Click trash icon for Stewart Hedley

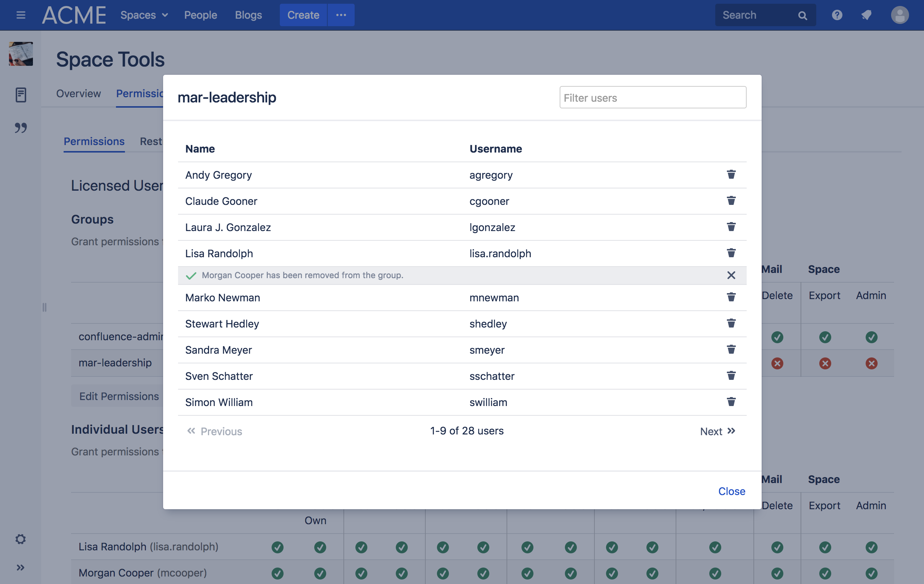pos(731,324)
